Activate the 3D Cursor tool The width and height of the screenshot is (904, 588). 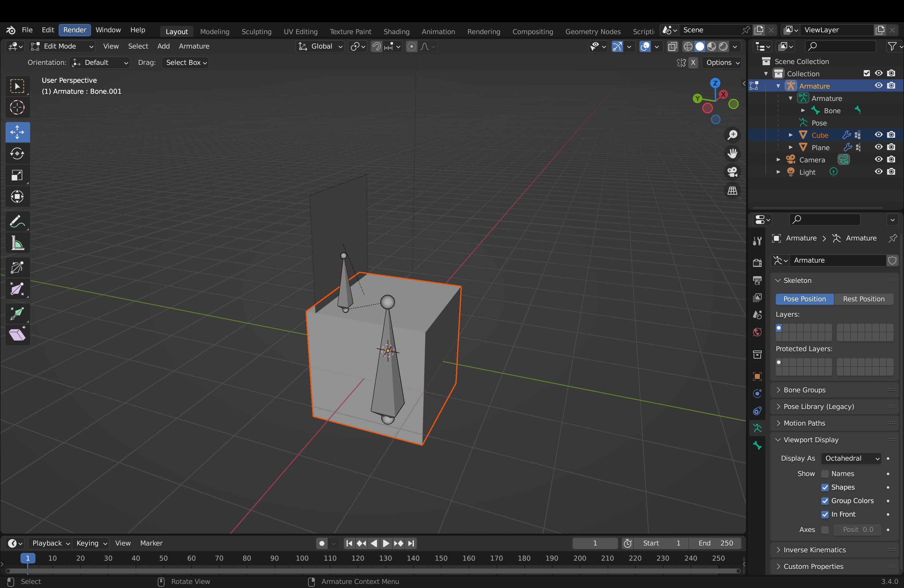[x=18, y=108]
